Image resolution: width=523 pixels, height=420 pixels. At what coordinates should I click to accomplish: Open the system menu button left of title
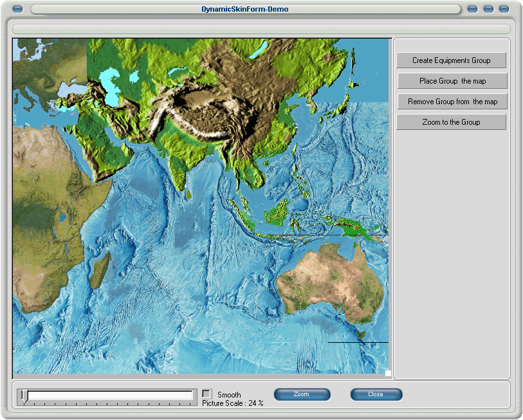pyautogui.click(x=17, y=9)
